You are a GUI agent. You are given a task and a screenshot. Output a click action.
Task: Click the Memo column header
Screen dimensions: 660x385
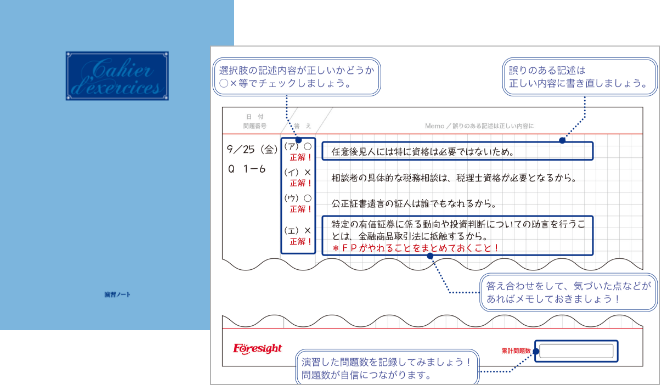pyautogui.click(x=479, y=126)
